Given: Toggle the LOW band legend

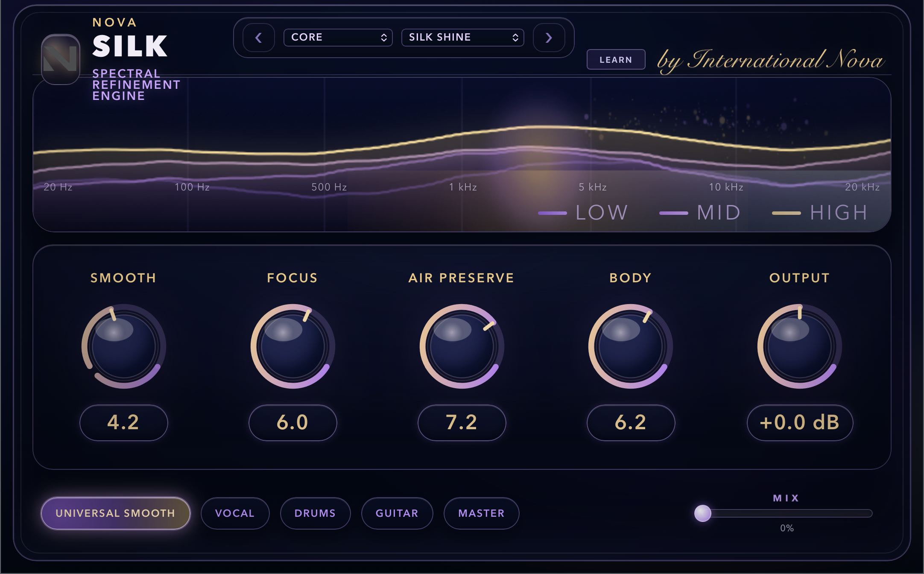Looking at the screenshot, I should tap(583, 213).
